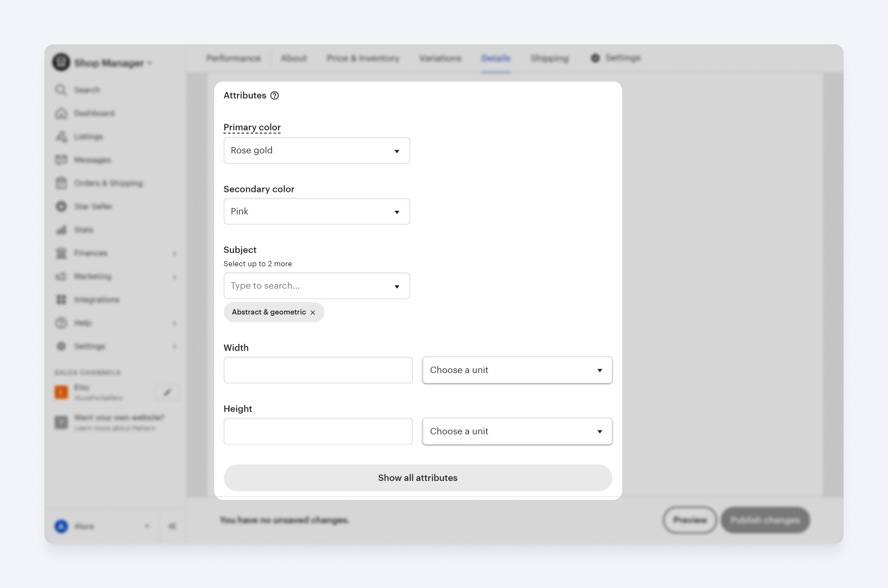
Task: Open the Settings tab with the gear icon
Action: pos(615,58)
